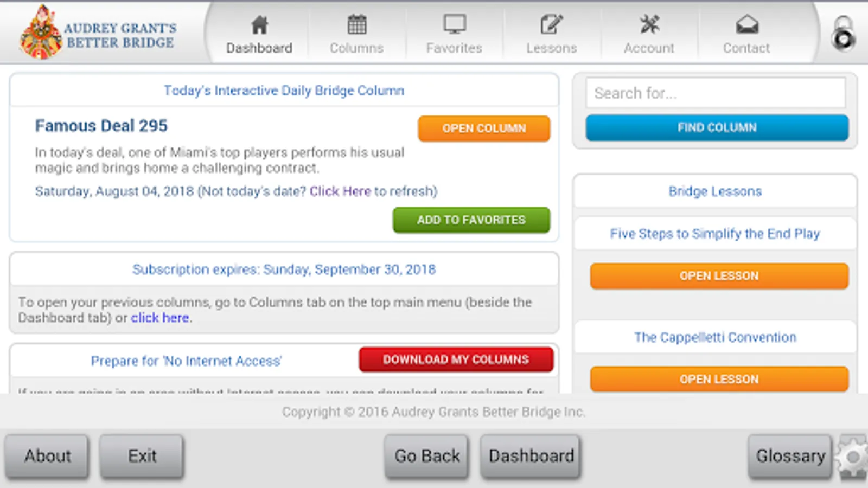The height and width of the screenshot is (488, 868).
Task: Open the Glossary button
Action: point(790,456)
